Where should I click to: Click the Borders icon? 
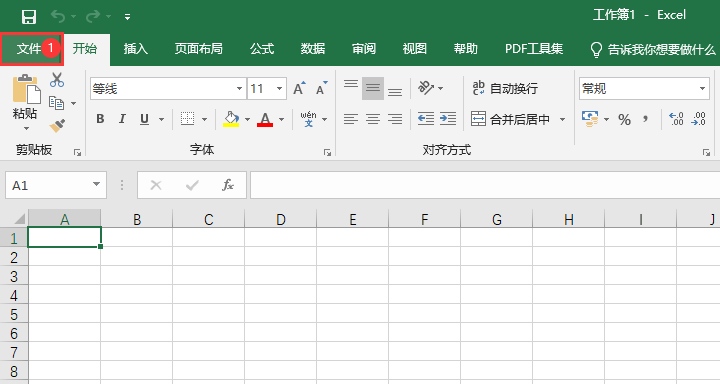pos(187,119)
